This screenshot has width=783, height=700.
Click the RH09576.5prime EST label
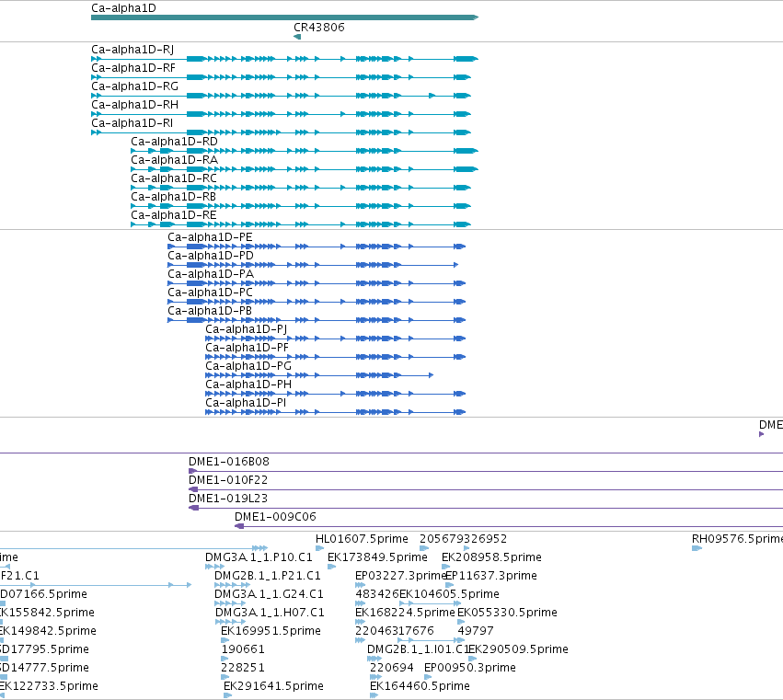point(737,539)
